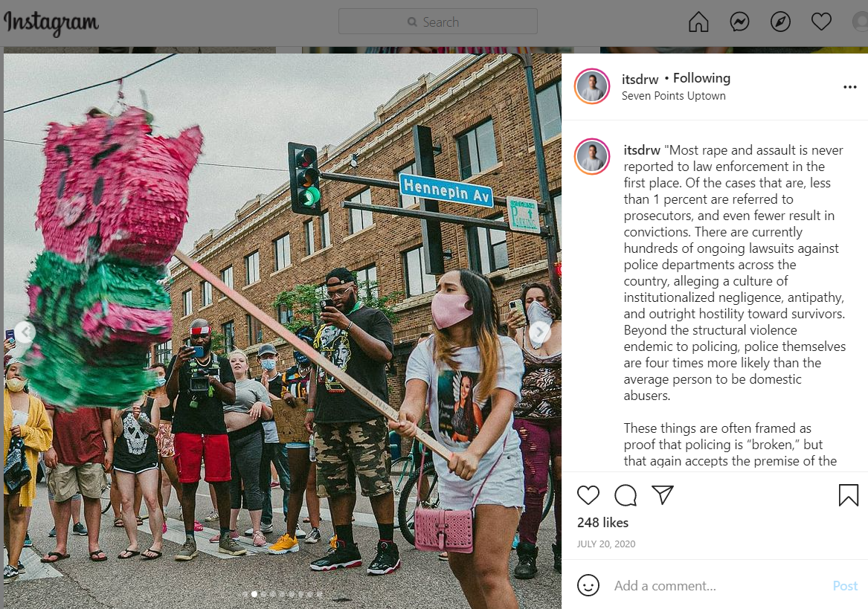Like the post with the heart icon
The height and width of the screenshot is (609, 868).
tap(588, 495)
